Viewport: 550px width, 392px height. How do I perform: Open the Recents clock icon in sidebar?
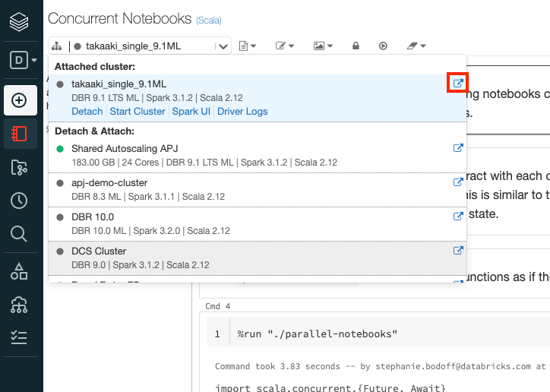[x=19, y=201]
